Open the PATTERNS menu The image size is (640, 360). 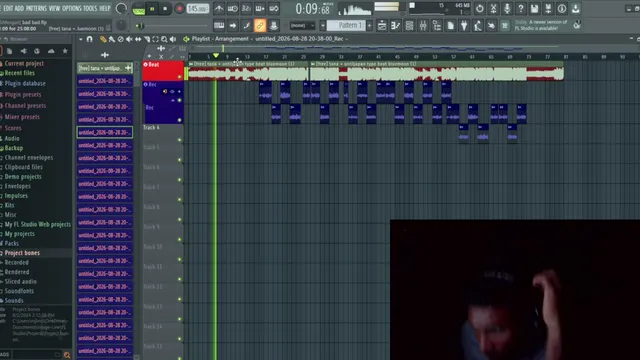coord(36,8)
